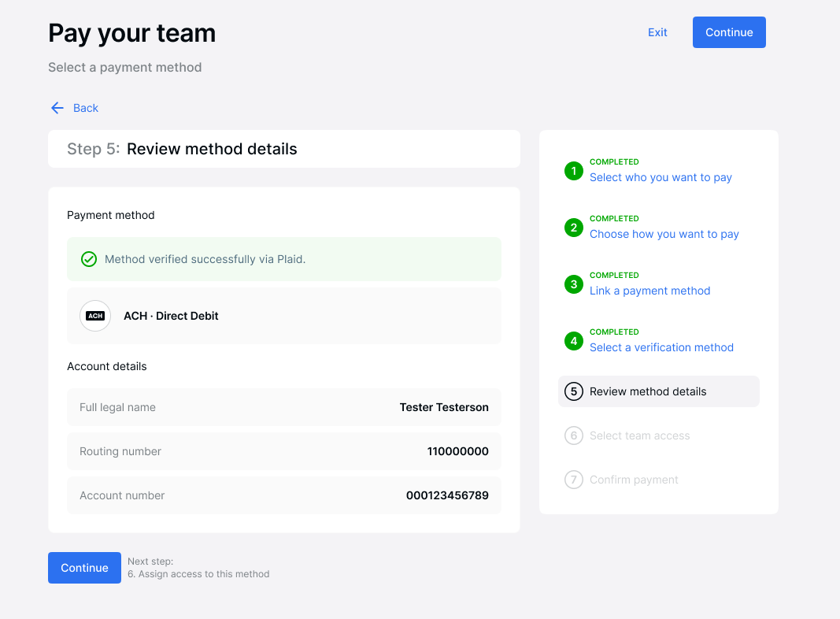Select the completed step 4 circle
Screen dimensions: 840x619
[573, 341]
